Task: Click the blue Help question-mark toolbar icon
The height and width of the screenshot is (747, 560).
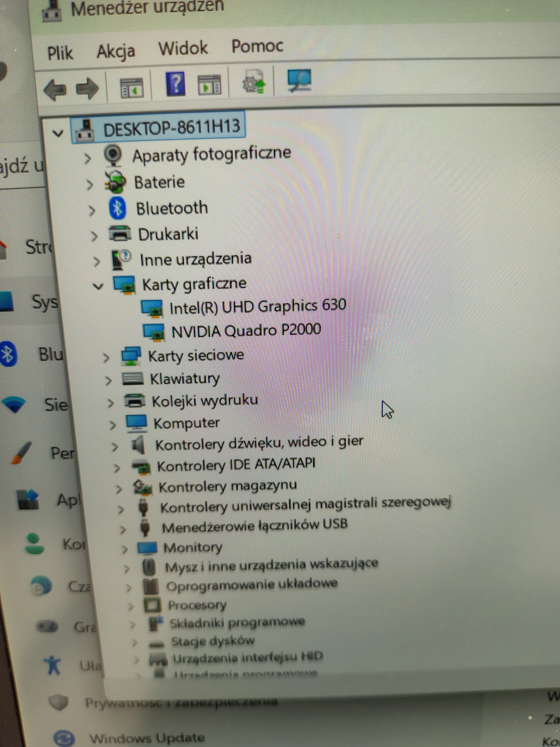Action: tap(176, 84)
